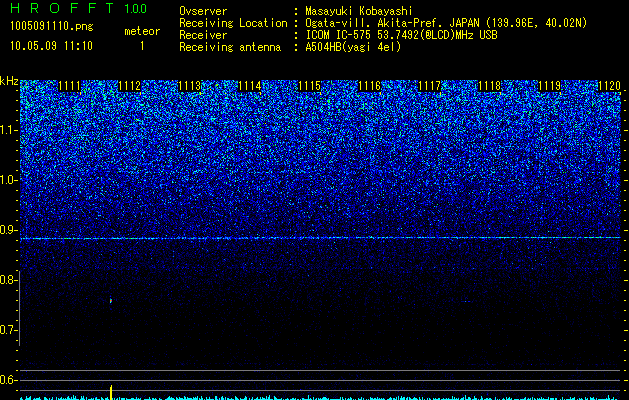Click the 'Receiving Location' label

point(233,23)
